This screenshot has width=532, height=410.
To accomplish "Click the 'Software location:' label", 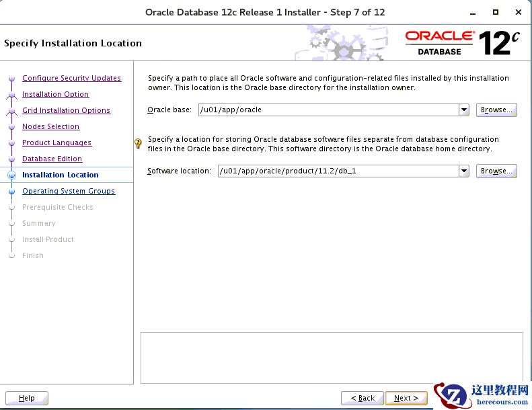I will pyautogui.click(x=179, y=171).
